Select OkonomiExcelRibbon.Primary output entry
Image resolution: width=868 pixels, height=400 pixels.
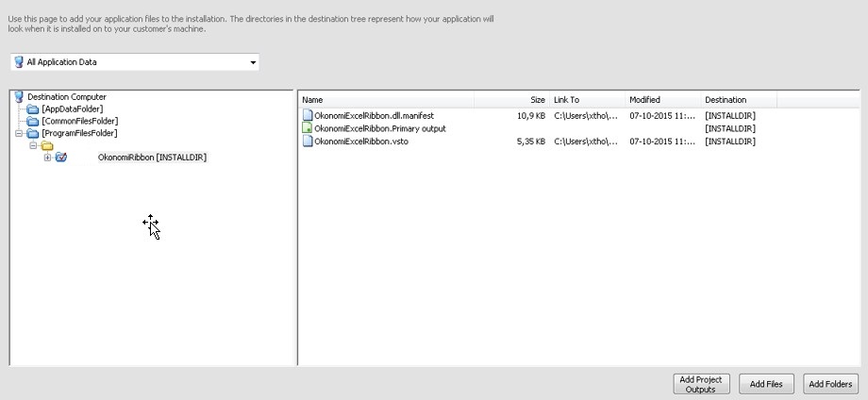[379, 128]
